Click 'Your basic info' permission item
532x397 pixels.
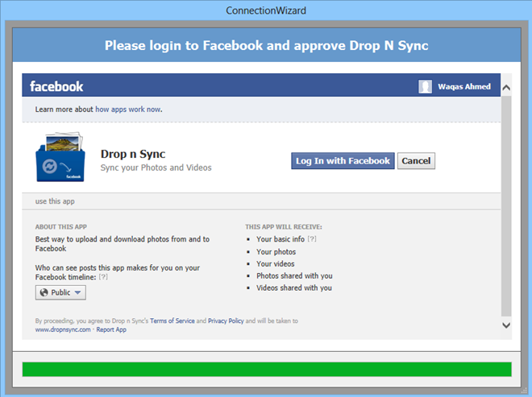[x=281, y=239]
